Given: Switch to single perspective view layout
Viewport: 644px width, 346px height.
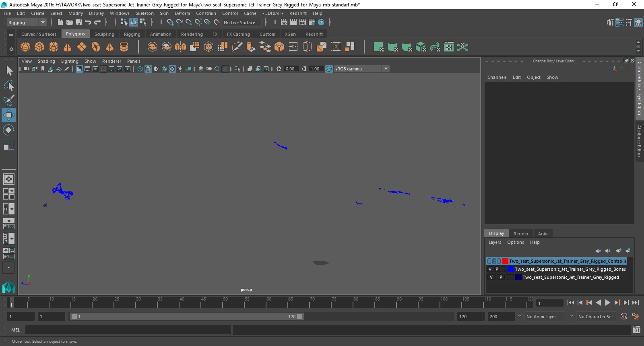Looking at the screenshot, I should click(x=9, y=179).
